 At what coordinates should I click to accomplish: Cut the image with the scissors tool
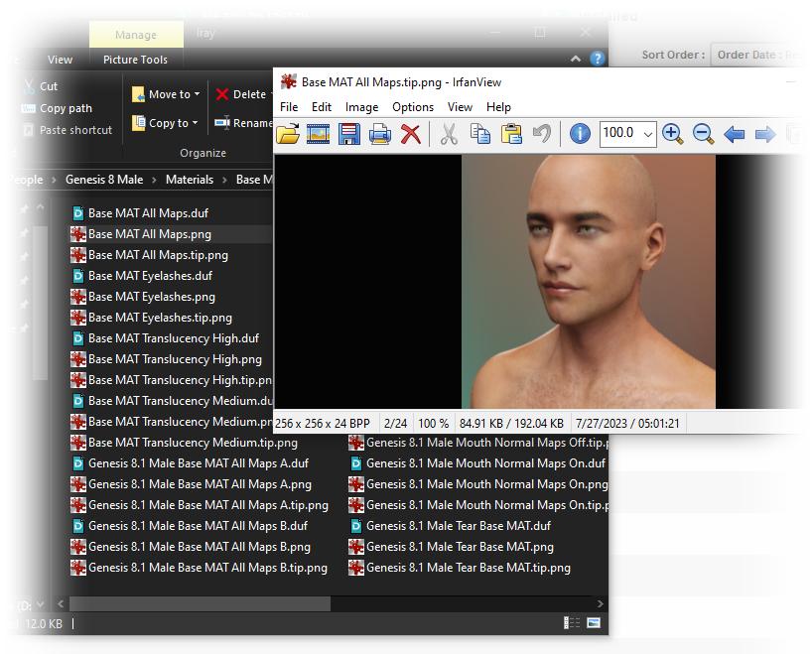[449, 134]
